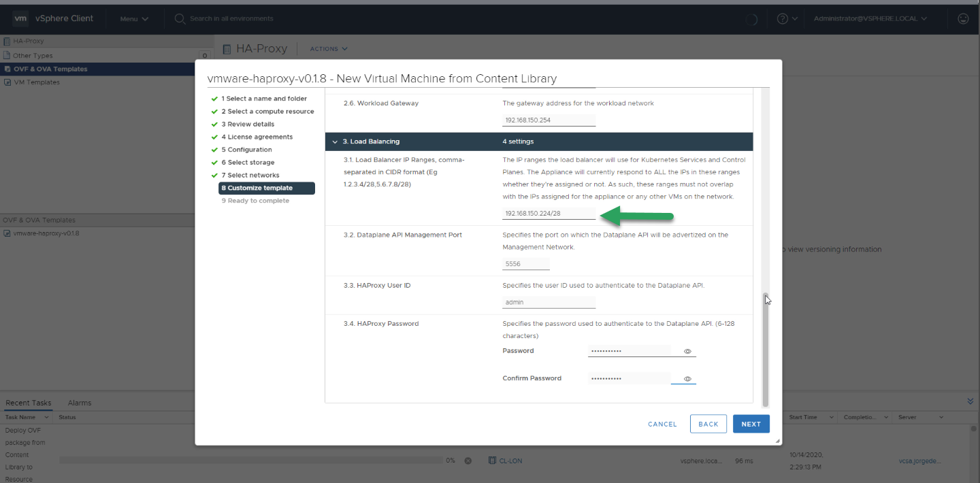Open the help question mark icon
The height and width of the screenshot is (483, 980).
point(782,19)
